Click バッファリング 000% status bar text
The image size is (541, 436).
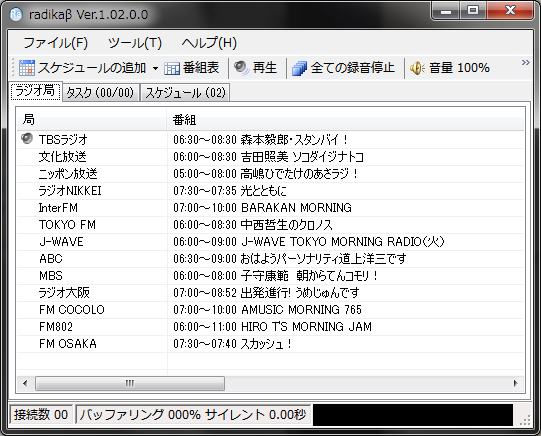(x=193, y=414)
